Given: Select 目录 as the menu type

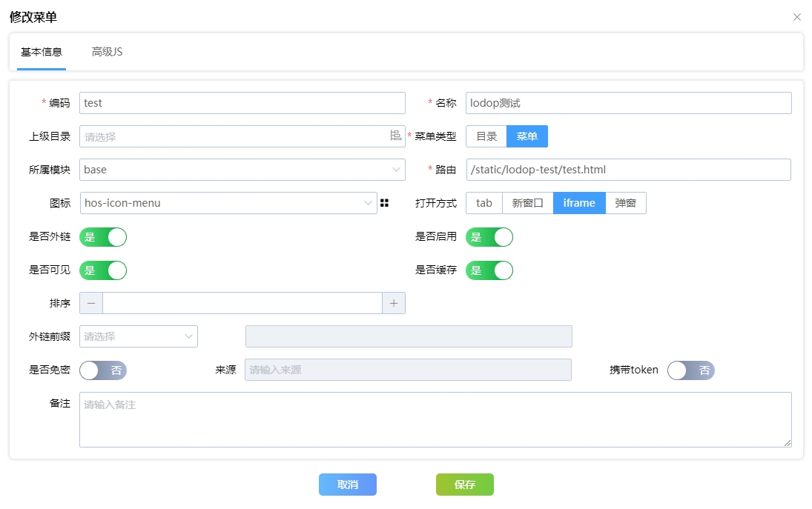Looking at the screenshot, I should click(x=486, y=136).
